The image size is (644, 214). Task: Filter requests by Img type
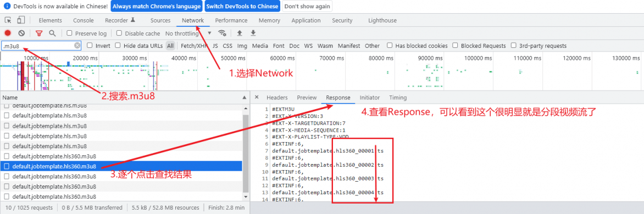point(242,46)
